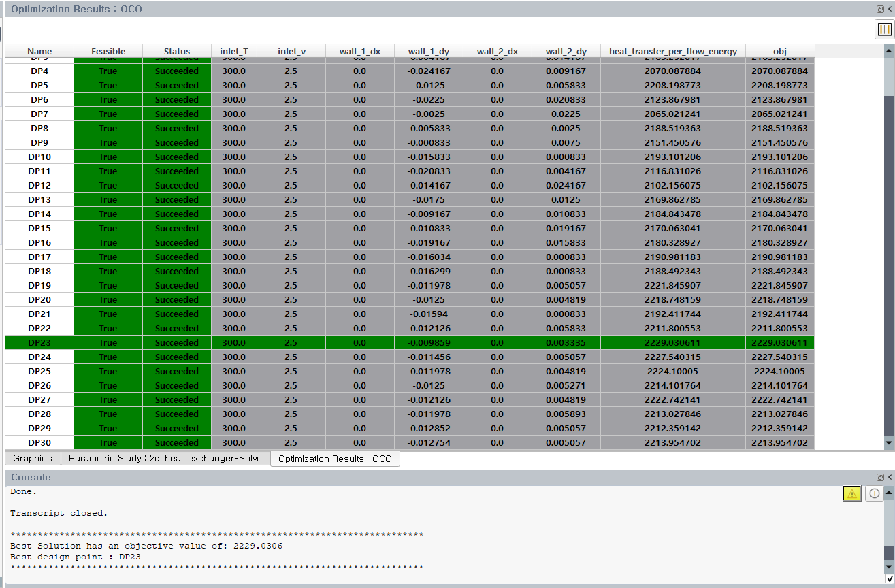This screenshot has height=588, width=895.
Task: Click the heat_transfer_per_flow_energy column header
Action: pyautogui.click(x=673, y=51)
